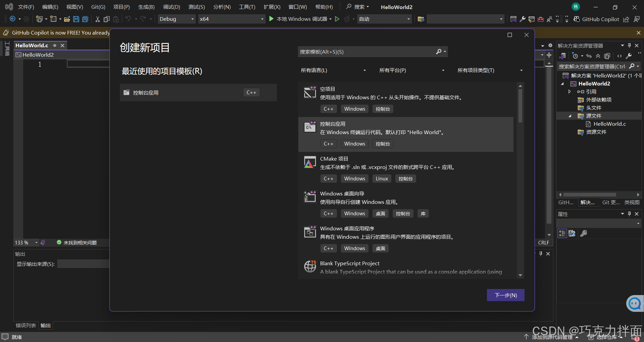Click the 下一步(N) button
Viewport: 644px width, 342px height.
coord(505,295)
